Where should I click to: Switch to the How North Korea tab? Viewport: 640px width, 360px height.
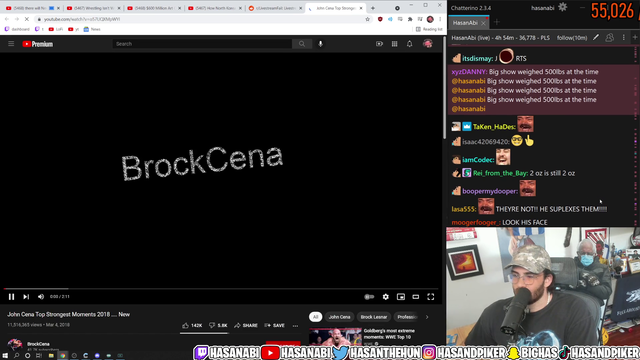[215, 8]
